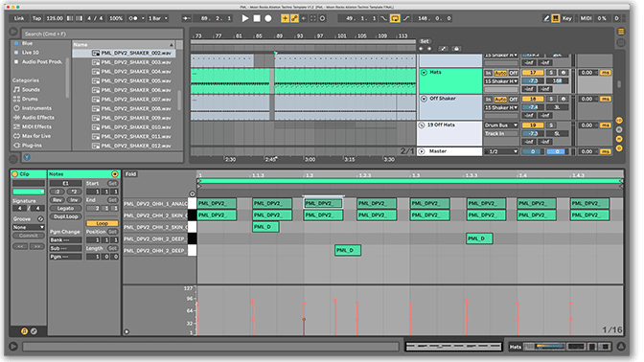Unfold the Master track
Image resolution: width=644 pixels, height=362 pixels.
(422, 151)
